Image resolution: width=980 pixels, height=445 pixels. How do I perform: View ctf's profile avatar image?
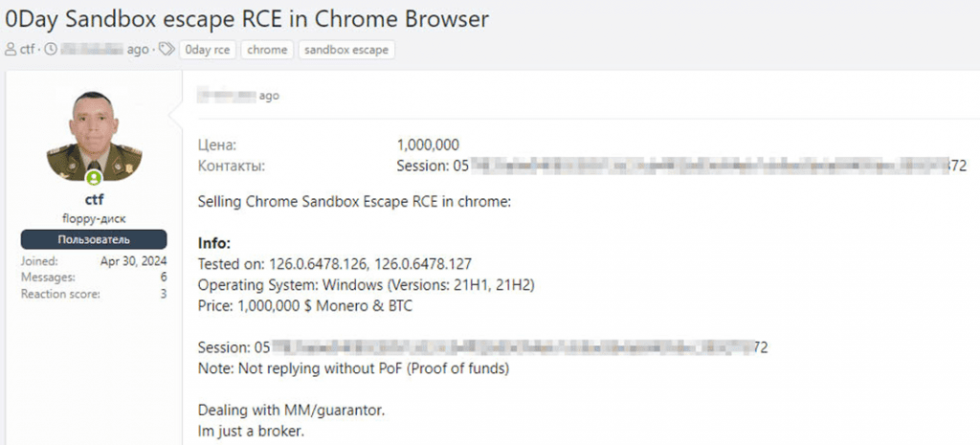(94, 137)
